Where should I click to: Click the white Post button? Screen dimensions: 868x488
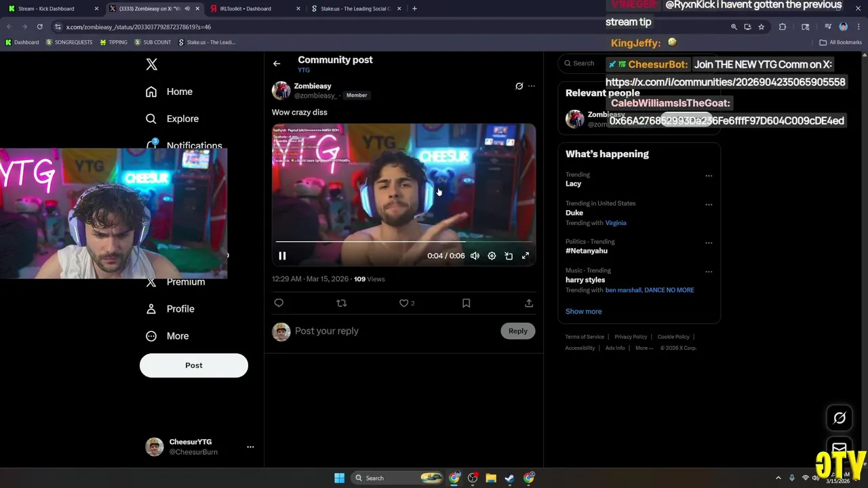pyautogui.click(x=194, y=365)
